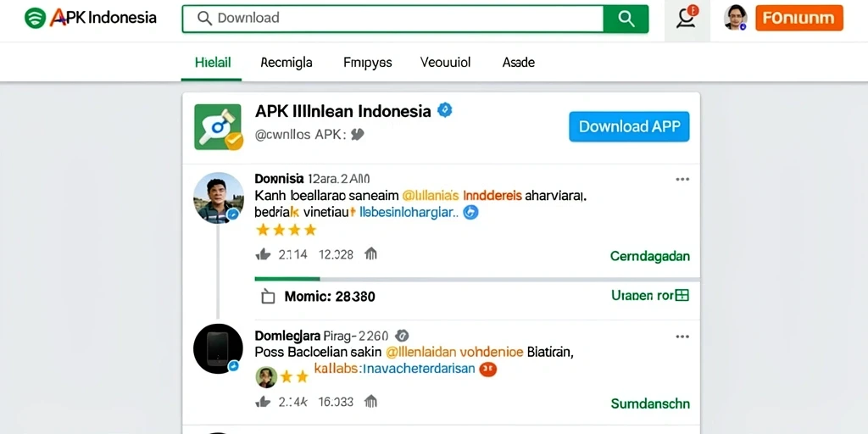Click the stats icon next to 16.033

370,402
